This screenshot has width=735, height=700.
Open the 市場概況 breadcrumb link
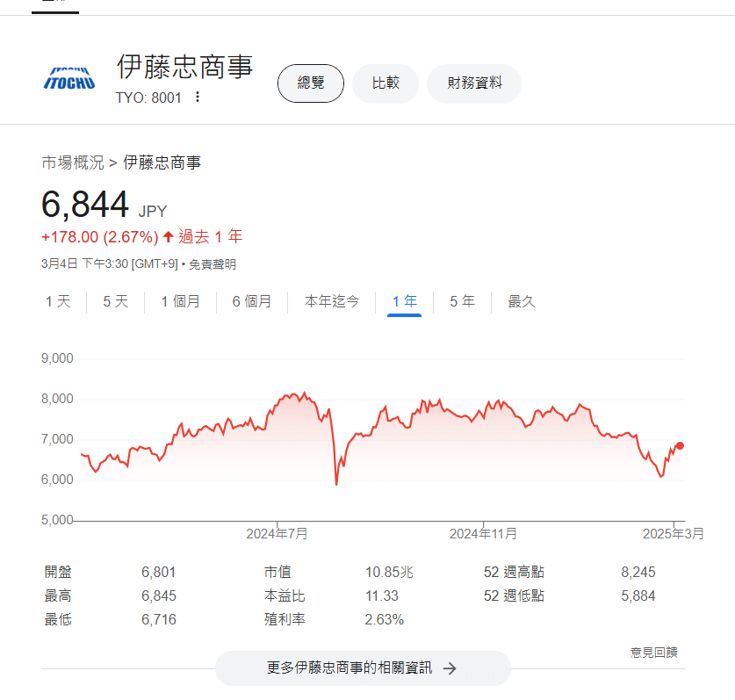[x=73, y=162]
